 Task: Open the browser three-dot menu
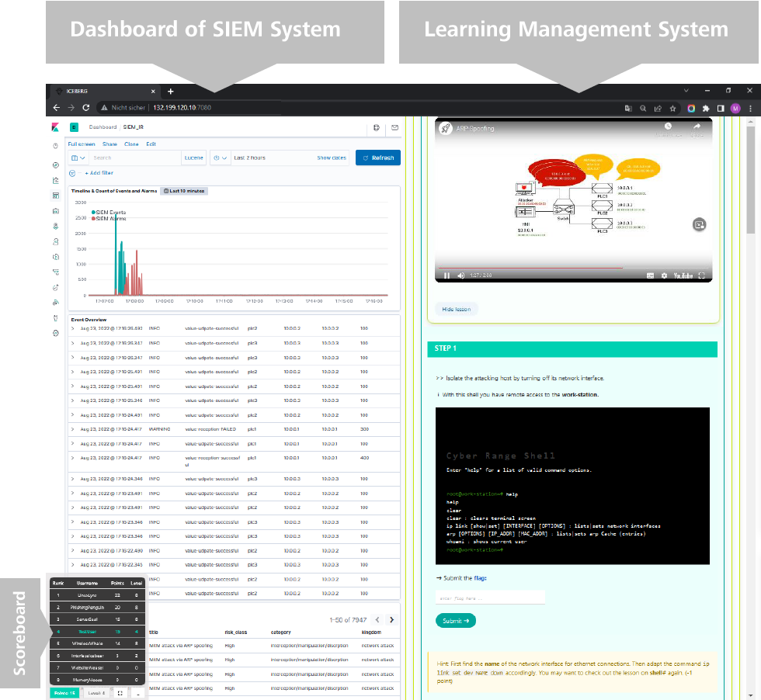[x=750, y=108]
